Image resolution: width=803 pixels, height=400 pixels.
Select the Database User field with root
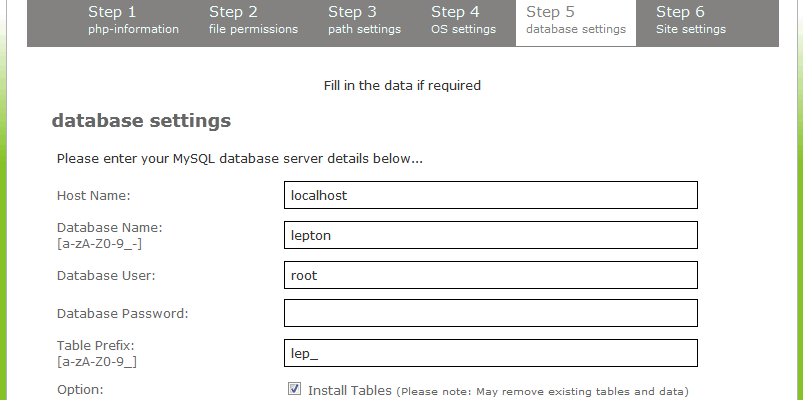point(491,275)
